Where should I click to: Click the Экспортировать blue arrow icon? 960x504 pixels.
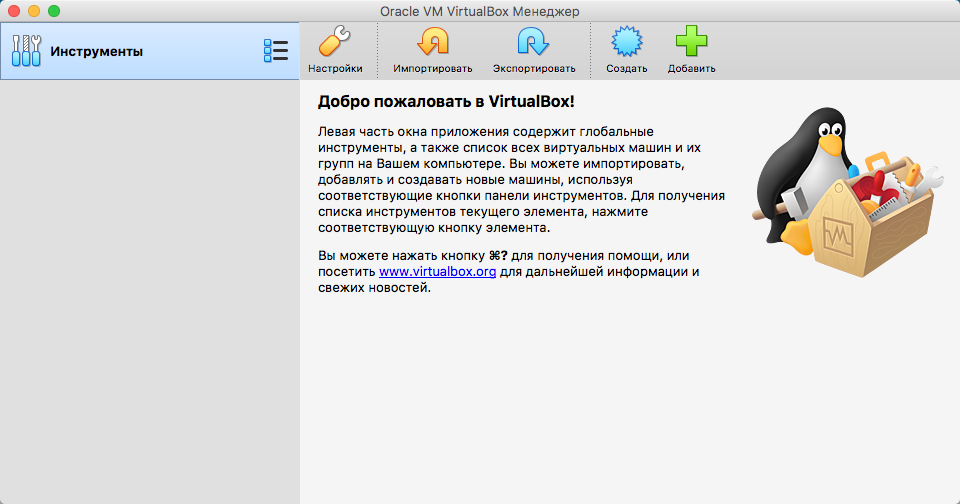(x=533, y=42)
